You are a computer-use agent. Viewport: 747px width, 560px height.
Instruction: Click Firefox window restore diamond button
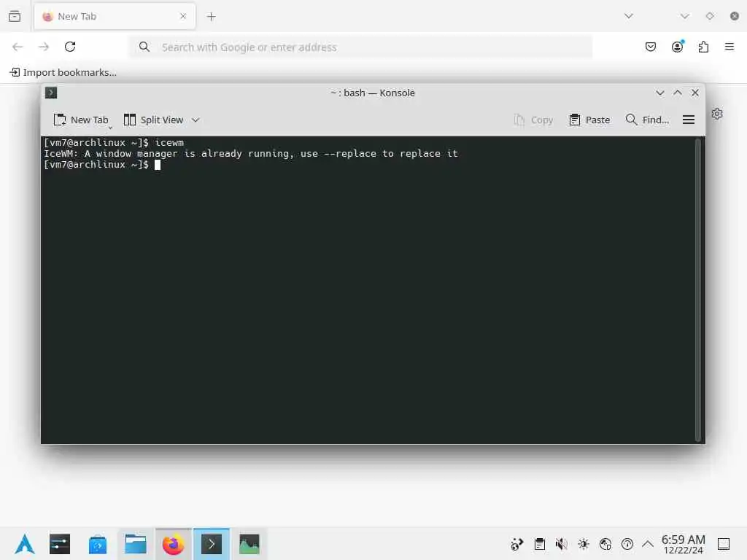point(710,16)
